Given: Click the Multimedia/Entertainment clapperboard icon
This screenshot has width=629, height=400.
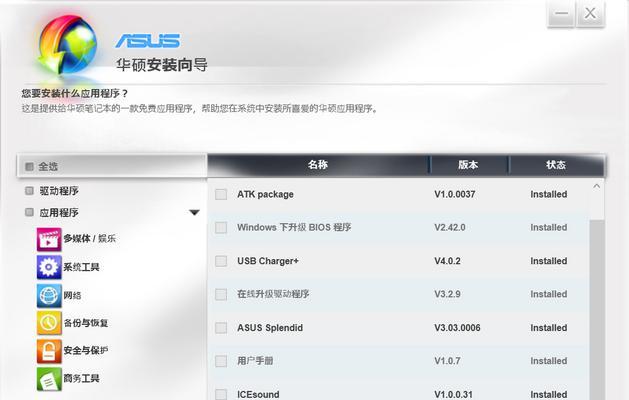Looking at the screenshot, I should coord(49,239).
